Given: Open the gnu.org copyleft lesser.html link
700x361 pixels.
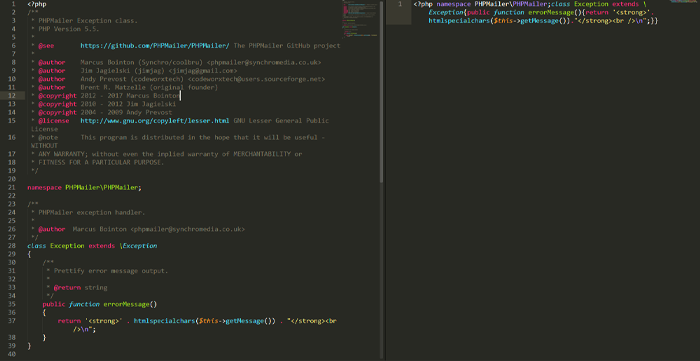Looking at the screenshot, I should pos(155,120).
